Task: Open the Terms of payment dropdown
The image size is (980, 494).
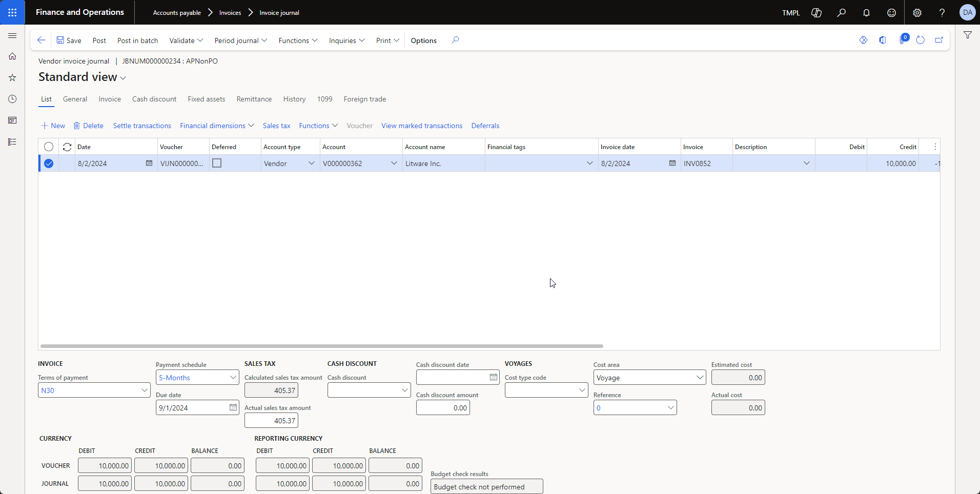Action: coord(145,390)
